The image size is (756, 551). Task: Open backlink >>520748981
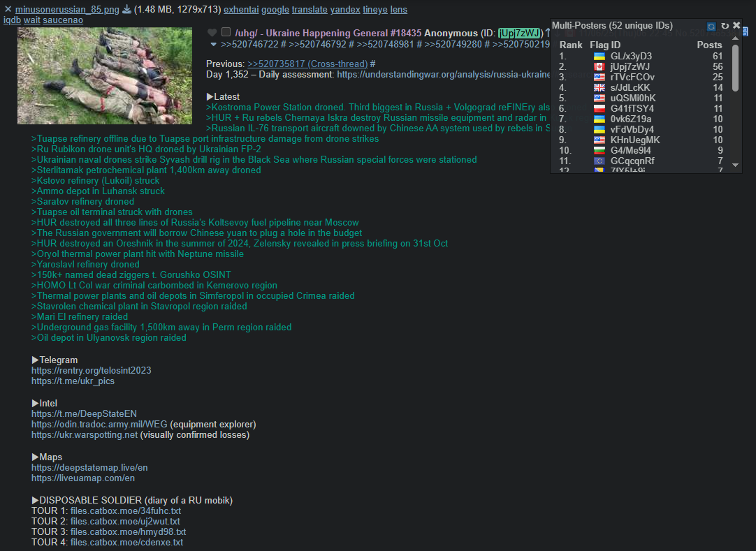coord(385,45)
